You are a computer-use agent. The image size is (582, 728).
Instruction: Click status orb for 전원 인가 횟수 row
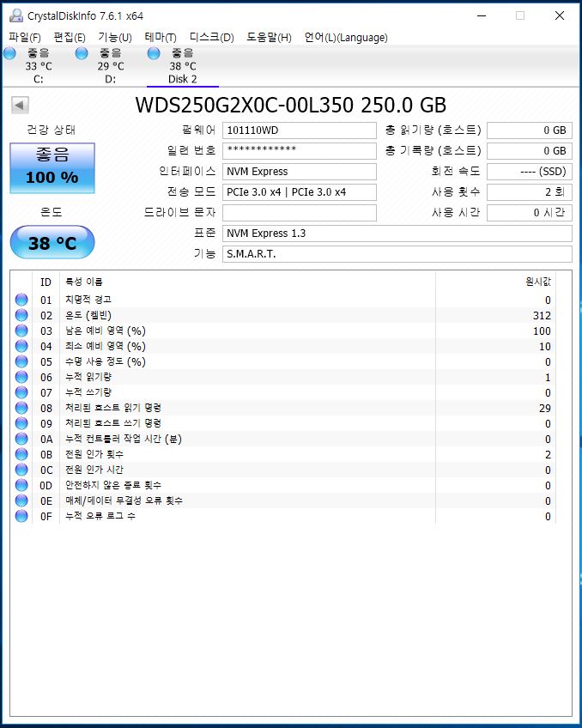click(21, 454)
